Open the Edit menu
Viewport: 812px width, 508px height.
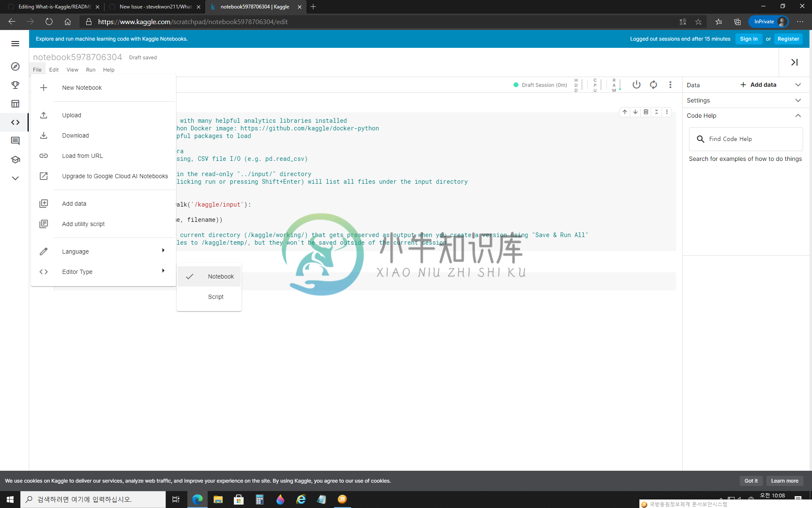[54, 70]
